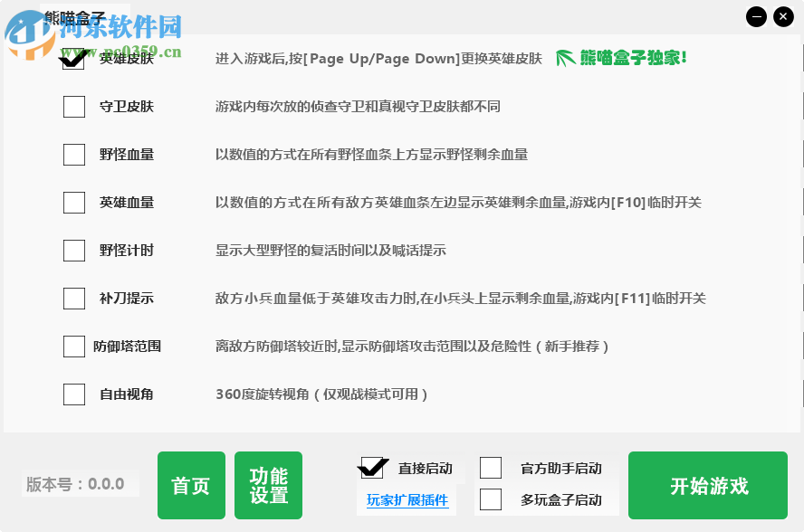This screenshot has height=532, width=804.
Task: Open the 功能设置 settings page
Action: [268, 485]
